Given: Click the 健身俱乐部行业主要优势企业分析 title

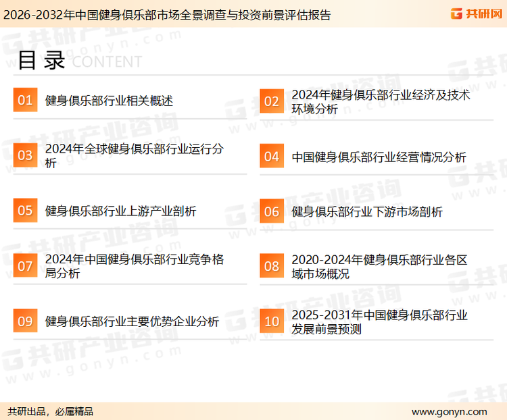Looking at the screenshot, I should pyautogui.click(x=132, y=321).
